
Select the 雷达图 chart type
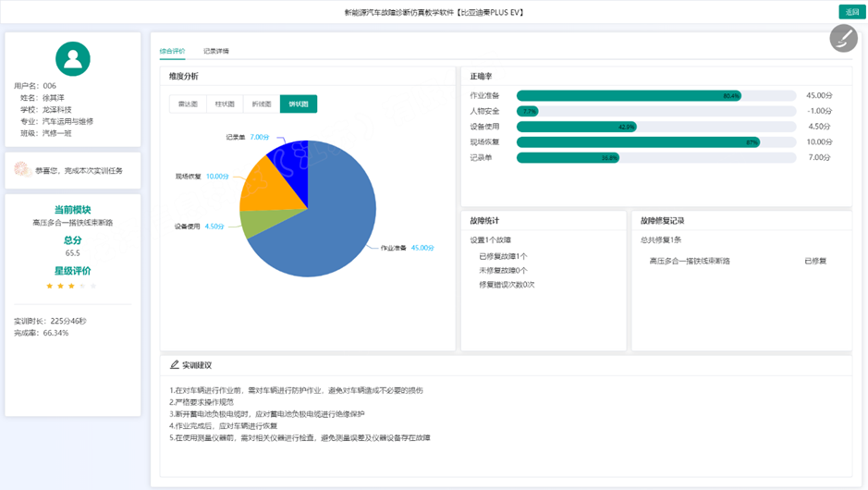(188, 104)
